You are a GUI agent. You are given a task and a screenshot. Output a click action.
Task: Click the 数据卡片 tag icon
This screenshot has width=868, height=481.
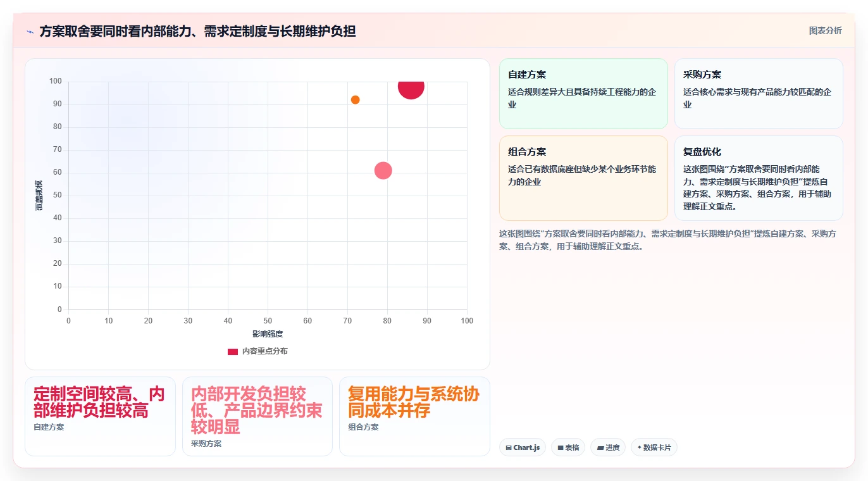[640, 447]
